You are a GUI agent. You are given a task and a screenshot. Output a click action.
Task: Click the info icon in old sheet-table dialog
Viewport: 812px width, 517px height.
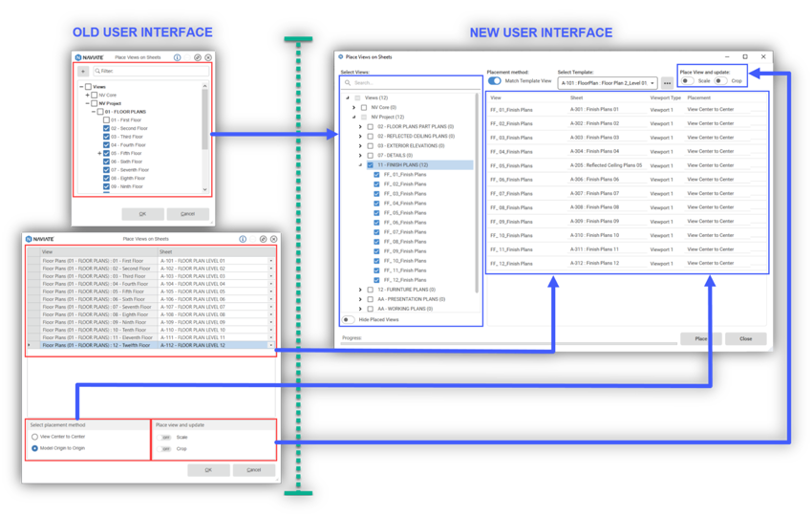click(243, 239)
